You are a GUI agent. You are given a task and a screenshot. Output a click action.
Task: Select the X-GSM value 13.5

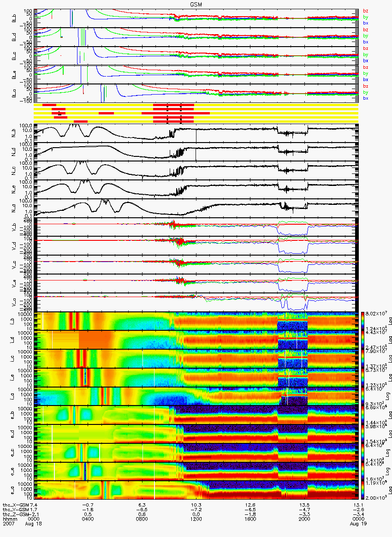tap(304, 505)
